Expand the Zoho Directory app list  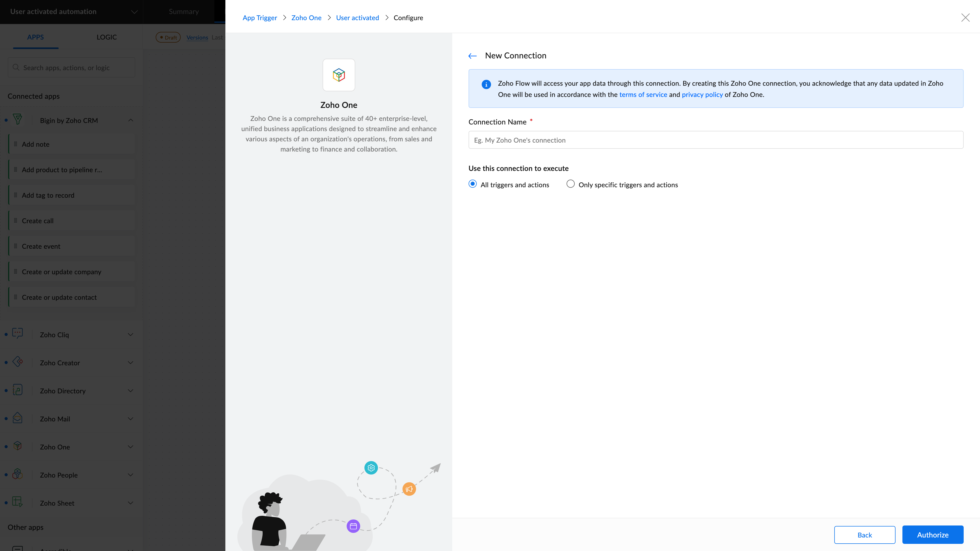pyautogui.click(x=130, y=391)
